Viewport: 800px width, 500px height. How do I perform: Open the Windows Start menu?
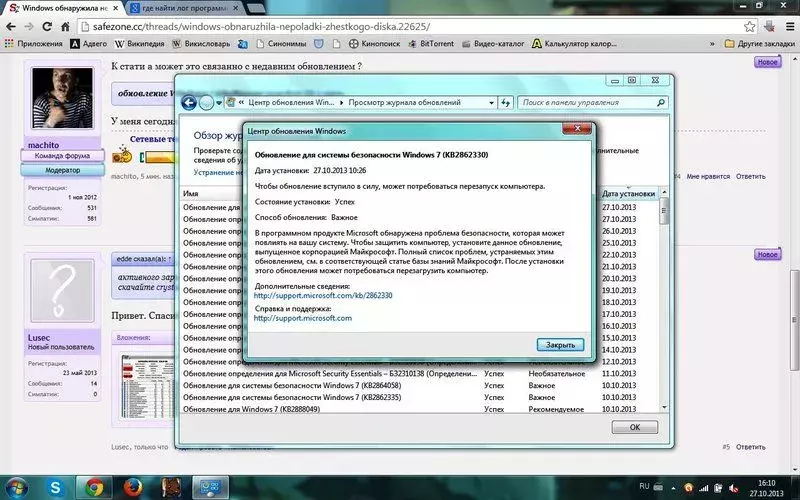click(17, 487)
